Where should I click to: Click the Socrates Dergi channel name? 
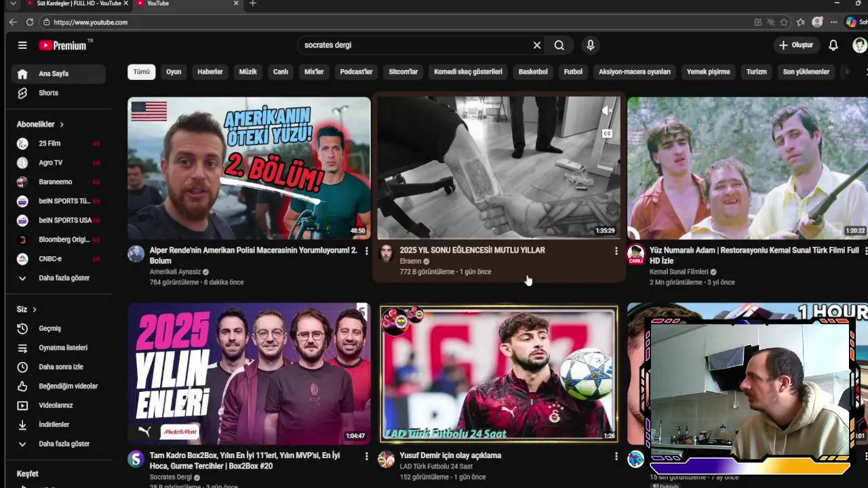(171, 477)
